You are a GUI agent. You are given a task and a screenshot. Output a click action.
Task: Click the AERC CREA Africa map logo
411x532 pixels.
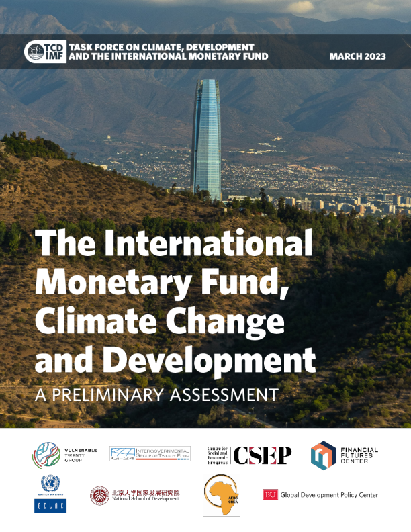(x=221, y=495)
